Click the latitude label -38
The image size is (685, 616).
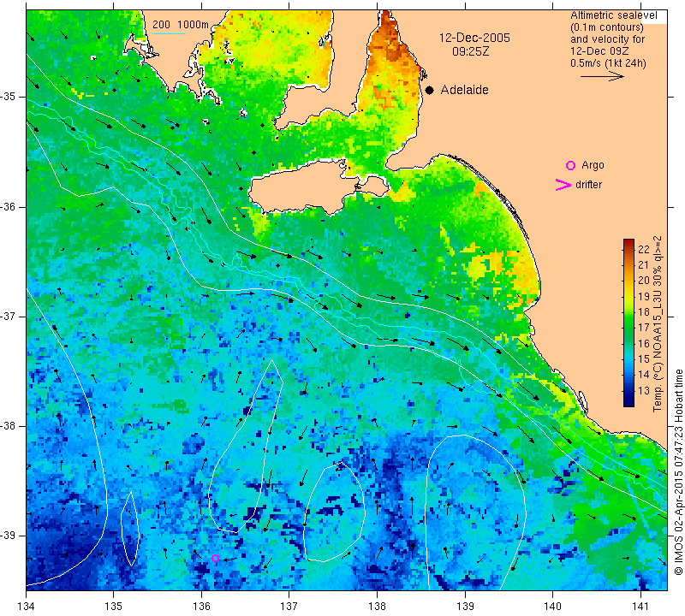(x=9, y=426)
